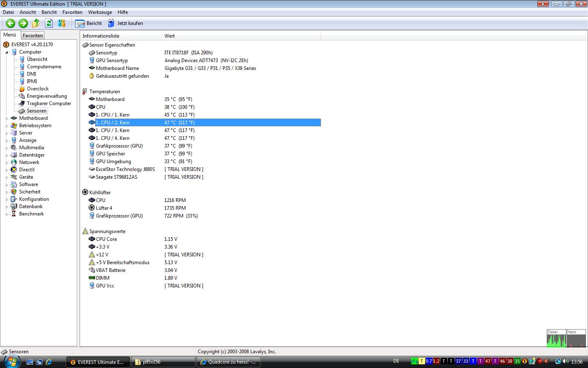Switch to Quadcore zu heiss! taskbar window
This screenshot has width=588, height=368.
tap(229, 362)
